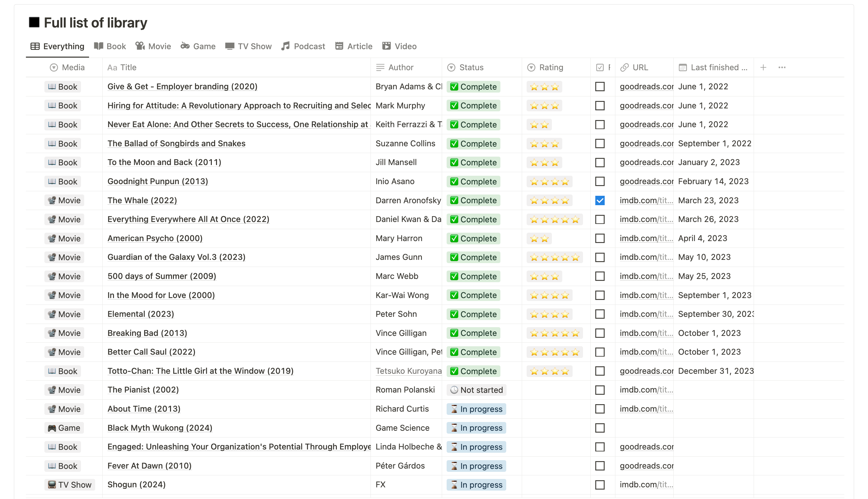
Task: Open the goodreads link for Fever At Dawn
Action: 646,466
